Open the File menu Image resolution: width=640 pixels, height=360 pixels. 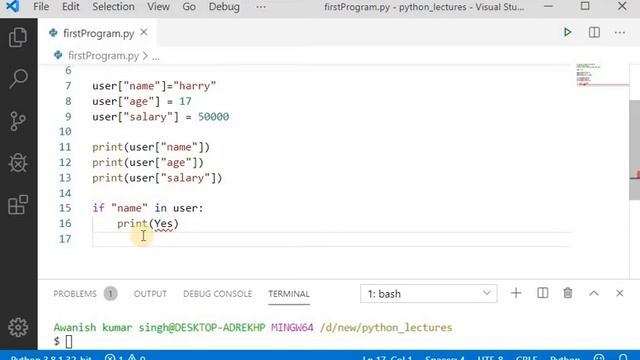click(x=41, y=7)
